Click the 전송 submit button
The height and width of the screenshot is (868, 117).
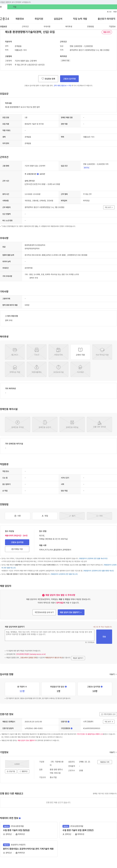[x=104, y=636]
